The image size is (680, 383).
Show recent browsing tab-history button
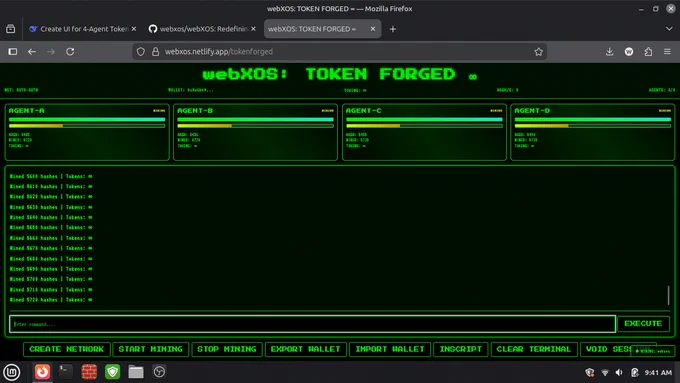pyautogui.click(x=10, y=29)
